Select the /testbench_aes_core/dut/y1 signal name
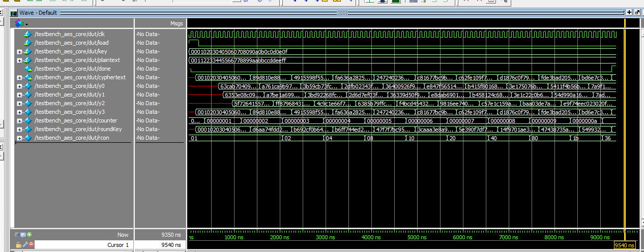644x252 pixels. click(x=70, y=94)
